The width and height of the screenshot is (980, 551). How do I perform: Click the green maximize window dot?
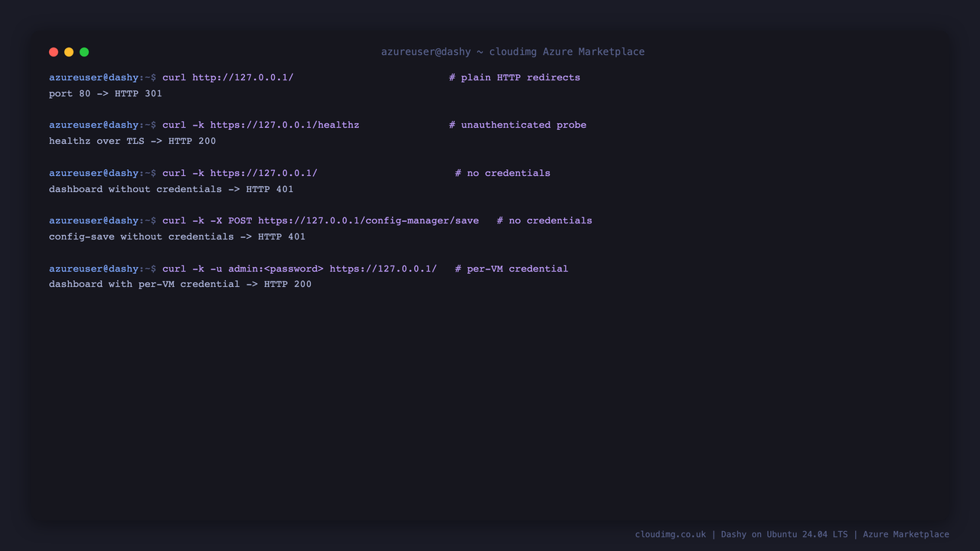point(84,52)
